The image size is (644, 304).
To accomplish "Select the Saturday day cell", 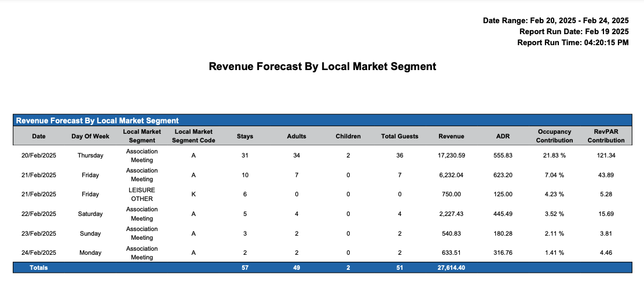I will 90,214.
